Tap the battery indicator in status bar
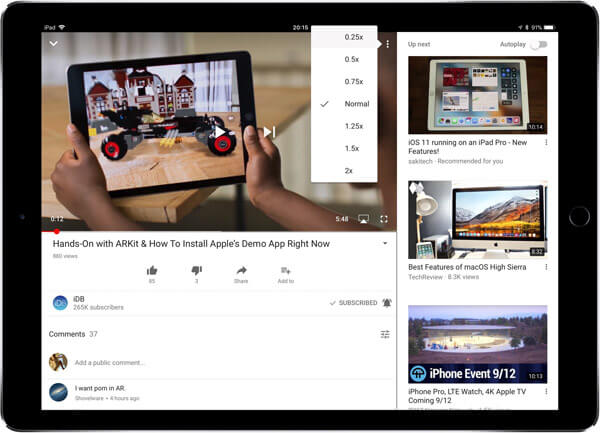This screenshot has width=600, height=433. click(549, 28)
